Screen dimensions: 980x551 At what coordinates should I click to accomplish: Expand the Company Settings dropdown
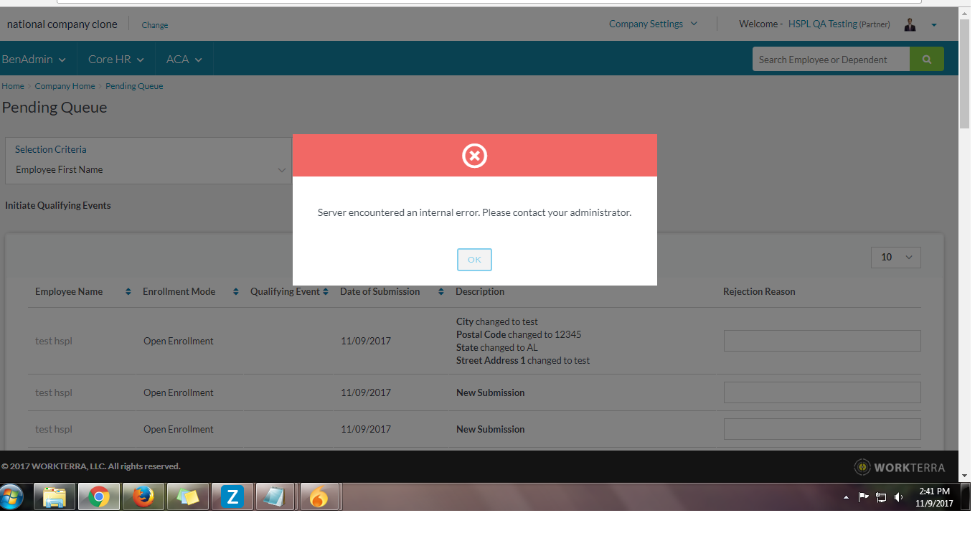[652, 24]
